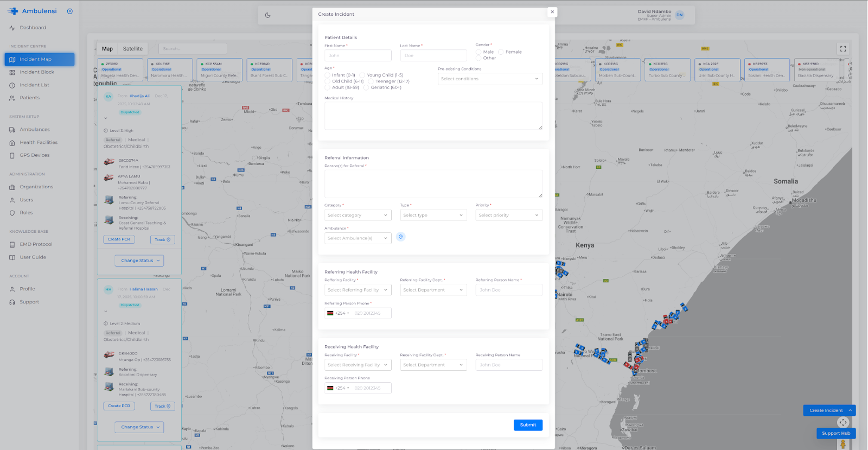
Task: Close the Create Incident dialog
Action: click(552, 12)
